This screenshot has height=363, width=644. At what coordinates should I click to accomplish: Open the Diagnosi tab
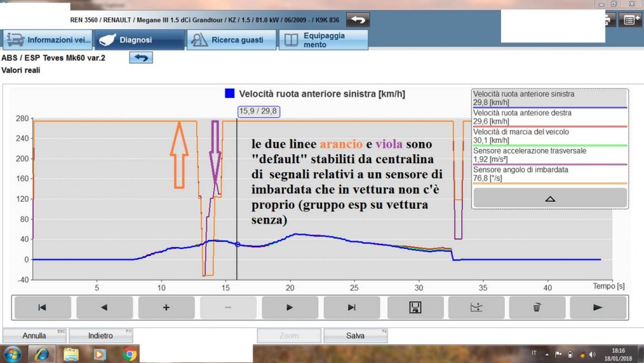coord(140,40)
